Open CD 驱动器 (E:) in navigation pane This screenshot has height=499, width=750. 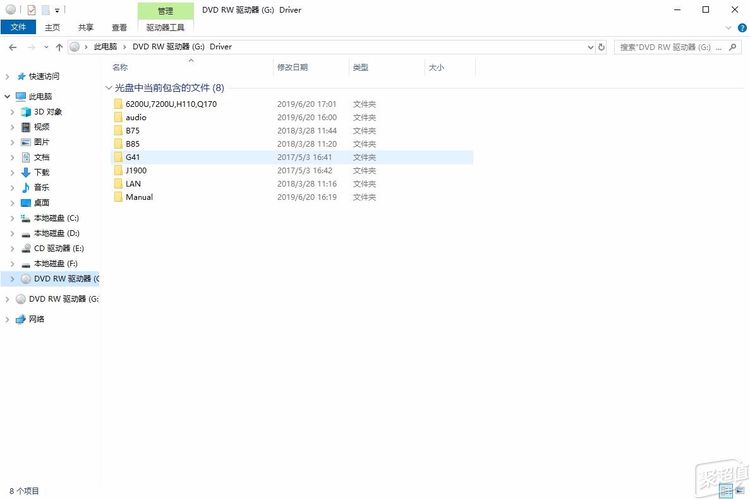click(x=59, y=248)
